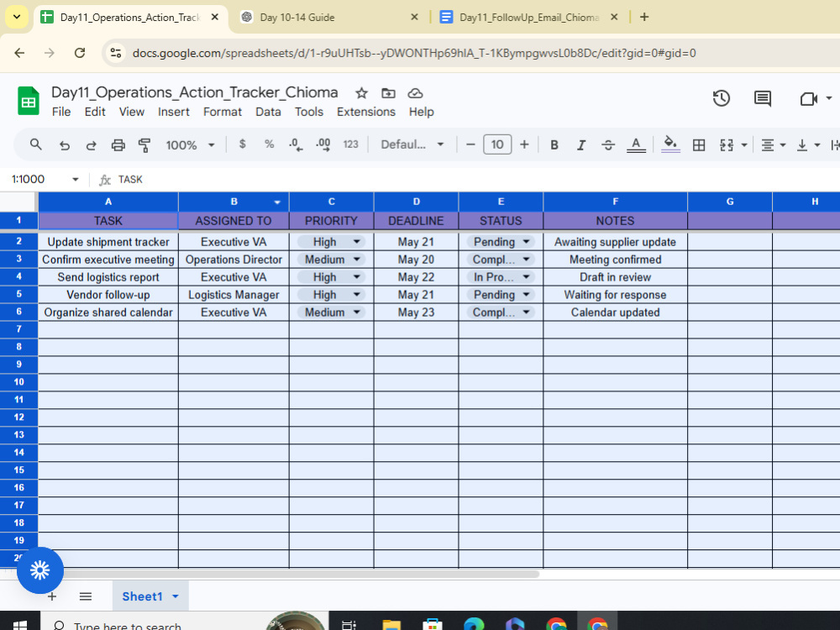The image size is (840, 630).
Task: Open the Help menu
Action: point(421,112)
